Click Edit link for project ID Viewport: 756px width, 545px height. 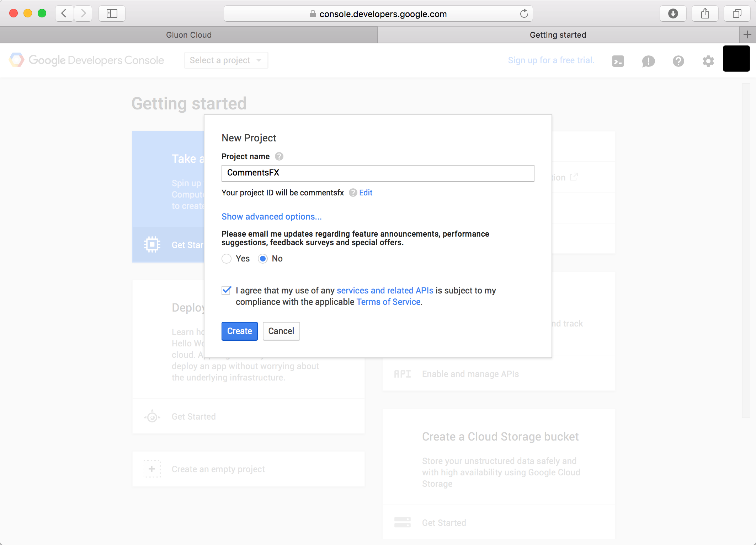point(366,193)
